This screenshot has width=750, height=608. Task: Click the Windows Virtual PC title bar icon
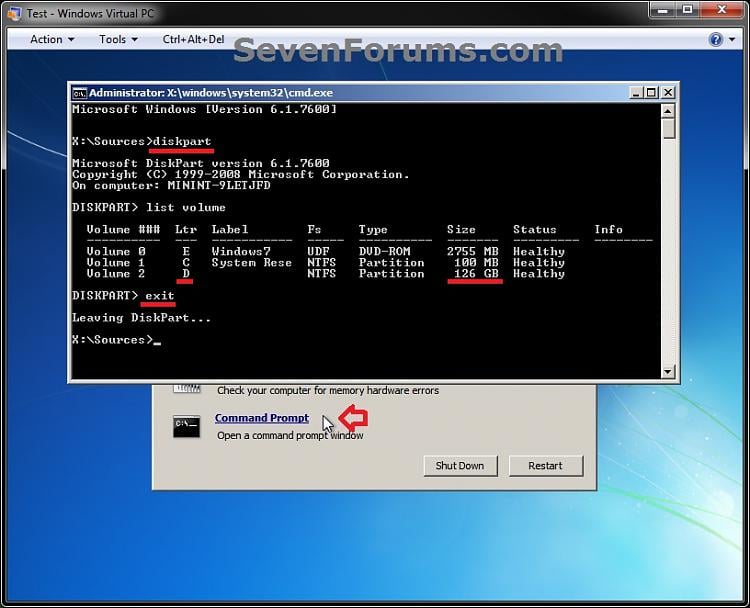point(14,13)
